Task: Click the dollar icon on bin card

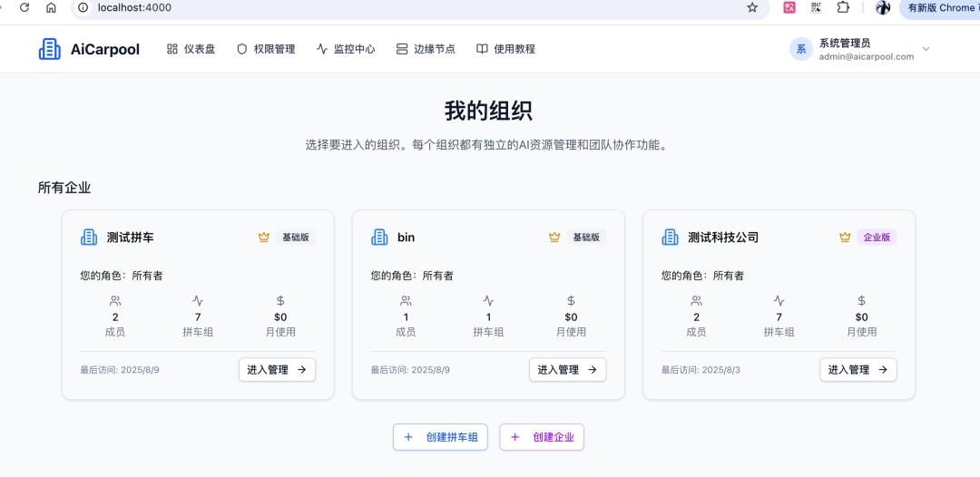Action: click(572, 300)
